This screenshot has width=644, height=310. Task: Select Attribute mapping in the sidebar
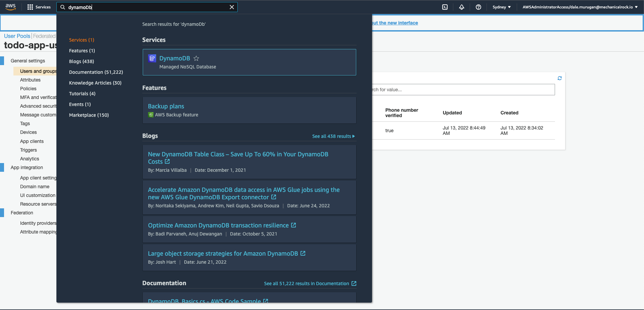pos(38,232)
